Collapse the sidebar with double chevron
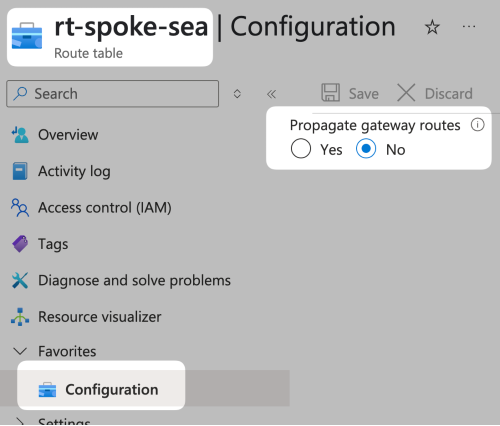500x426 pixels. 271,94
